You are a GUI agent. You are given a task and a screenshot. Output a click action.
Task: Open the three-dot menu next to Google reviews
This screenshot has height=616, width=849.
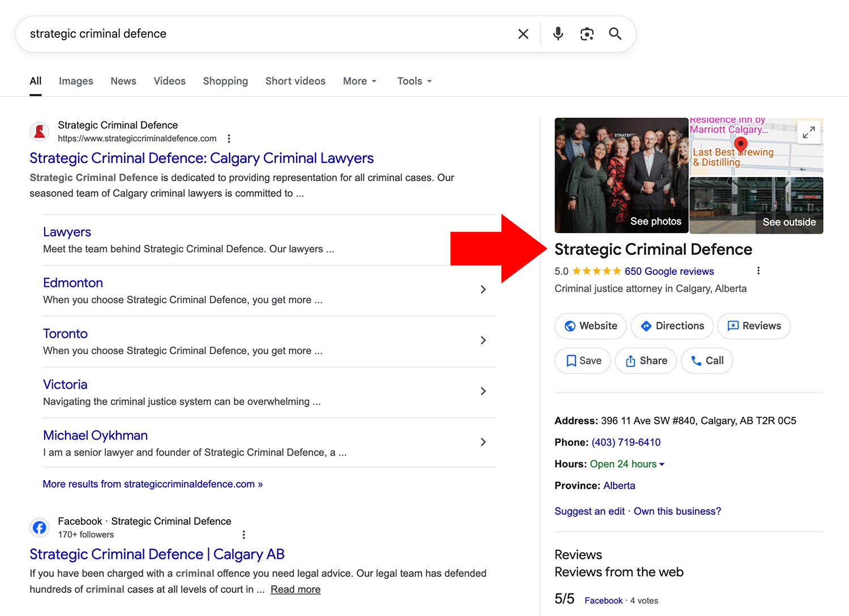[758, 270]
